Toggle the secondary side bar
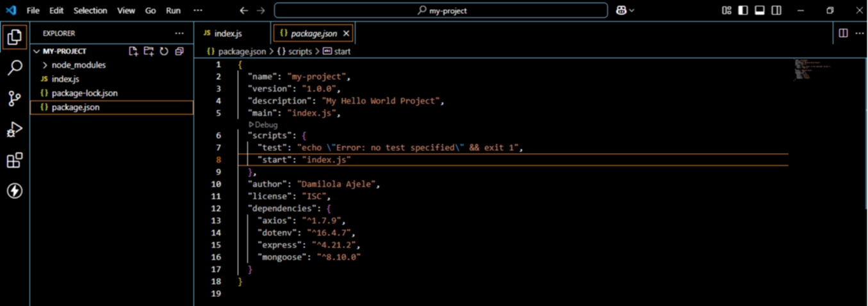Viewport: 868px width, 306px height. (776, 10)
